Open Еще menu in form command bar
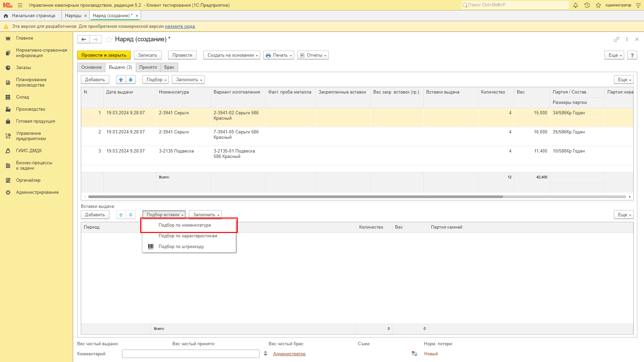Image resolution: width=644 pixels, height=362 pixels. [x=614, y=55]
